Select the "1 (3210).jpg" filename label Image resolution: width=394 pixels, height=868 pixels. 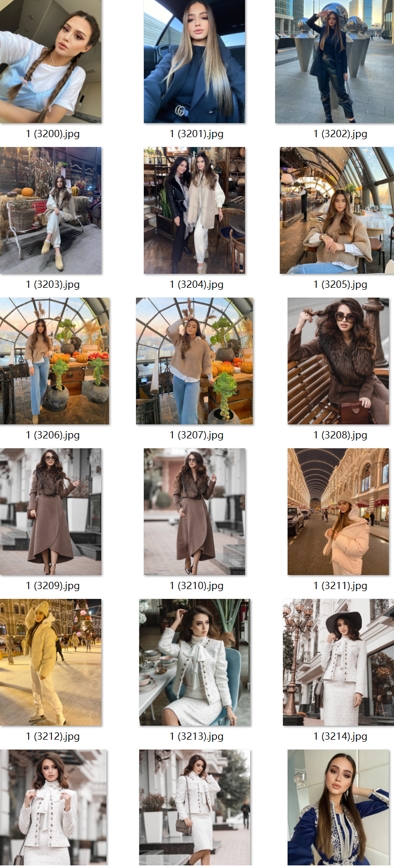[196, 586]
